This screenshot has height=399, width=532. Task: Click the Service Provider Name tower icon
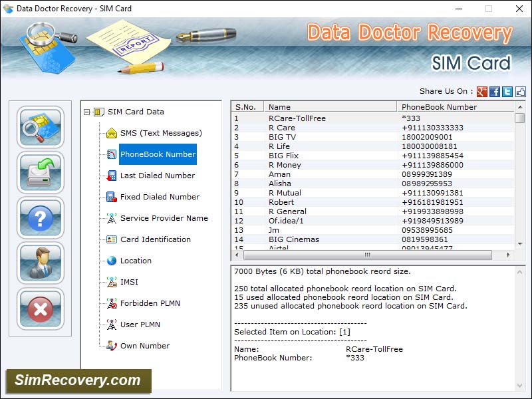pyautogui.click(x=112, y=218)
